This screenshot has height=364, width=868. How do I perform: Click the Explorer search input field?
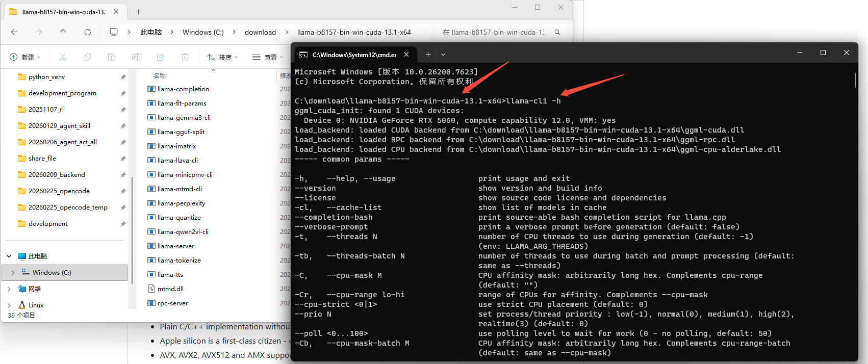click(x=493, y=32)
